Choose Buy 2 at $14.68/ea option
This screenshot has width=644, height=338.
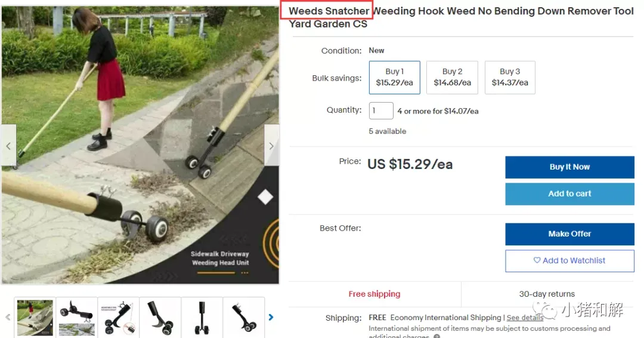452,77
